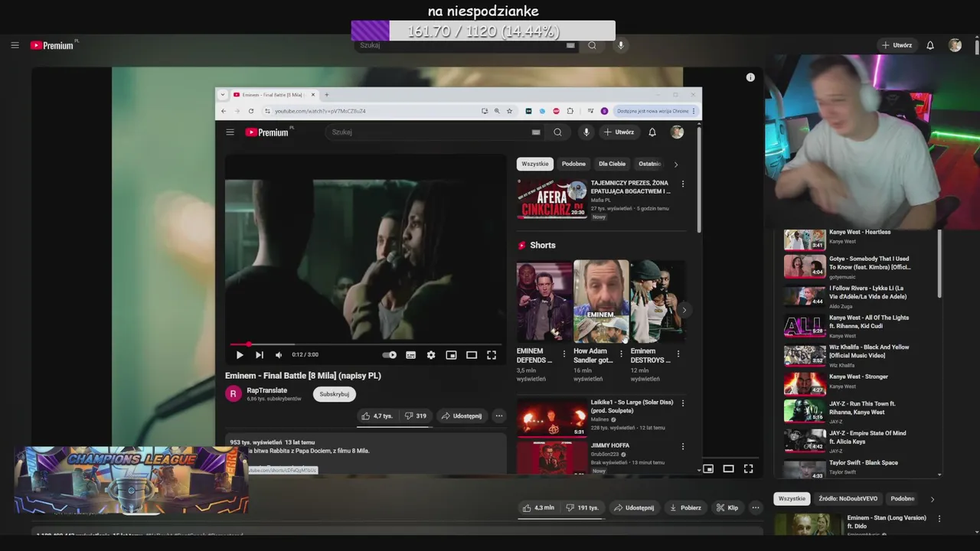Viewport: 980px width, 551px height.
Task: Click inner YouTube microphone icon
Action: coord(586,132)
